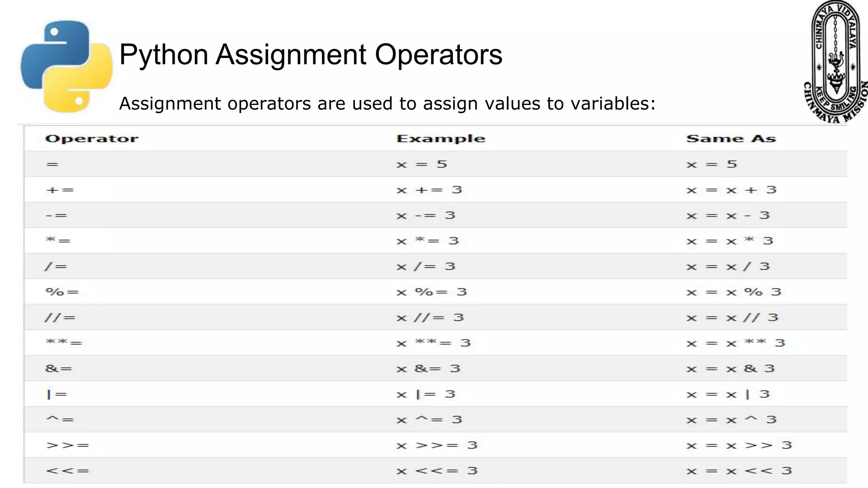Select the ^= operator cell
This screenshot has height=488, width=868.
[x=60, y=419]
